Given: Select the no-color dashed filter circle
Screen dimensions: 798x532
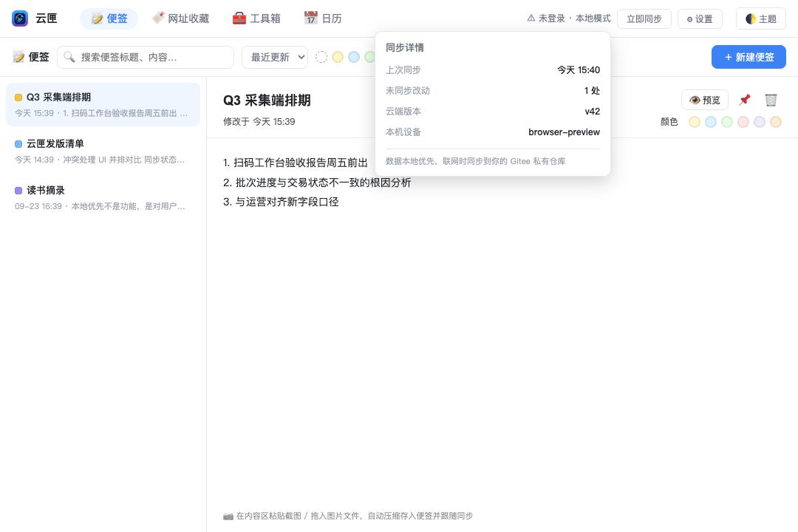Looking at the screenshot, I should [321, 57].
